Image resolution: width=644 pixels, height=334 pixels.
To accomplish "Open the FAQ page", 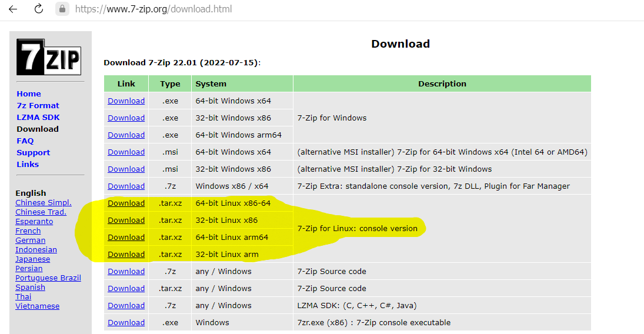I will (25, 141).
